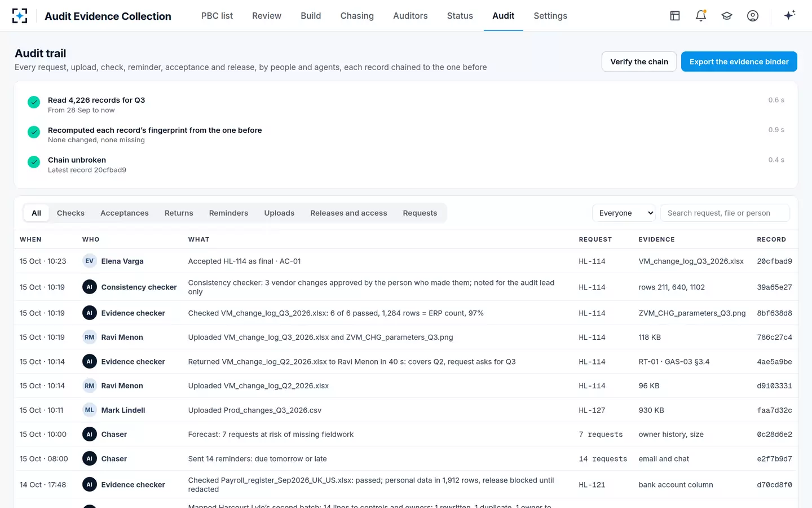
Task: Click the Audit Evidence Collection logo icon
Action: [x=20, y=16]
